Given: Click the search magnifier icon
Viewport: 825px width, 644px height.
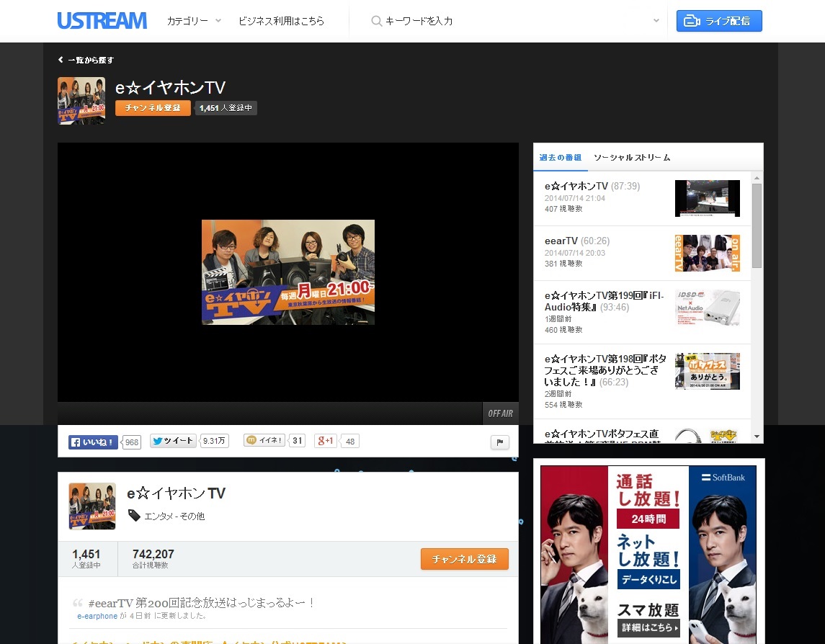Looking at the screenshot, I should [x=376, y=21].
